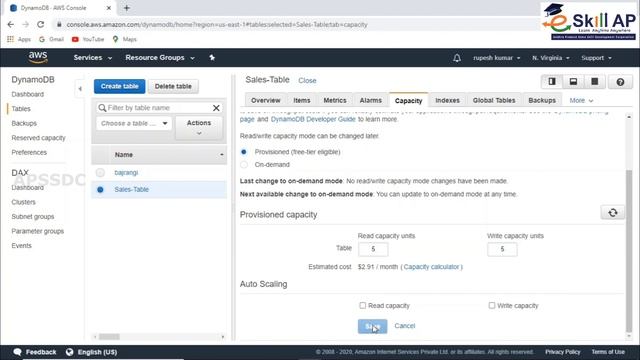The image size is (640, 360).
Task: Open the DynamoDB Developer Guide link
Action: (x=313, y=119)
